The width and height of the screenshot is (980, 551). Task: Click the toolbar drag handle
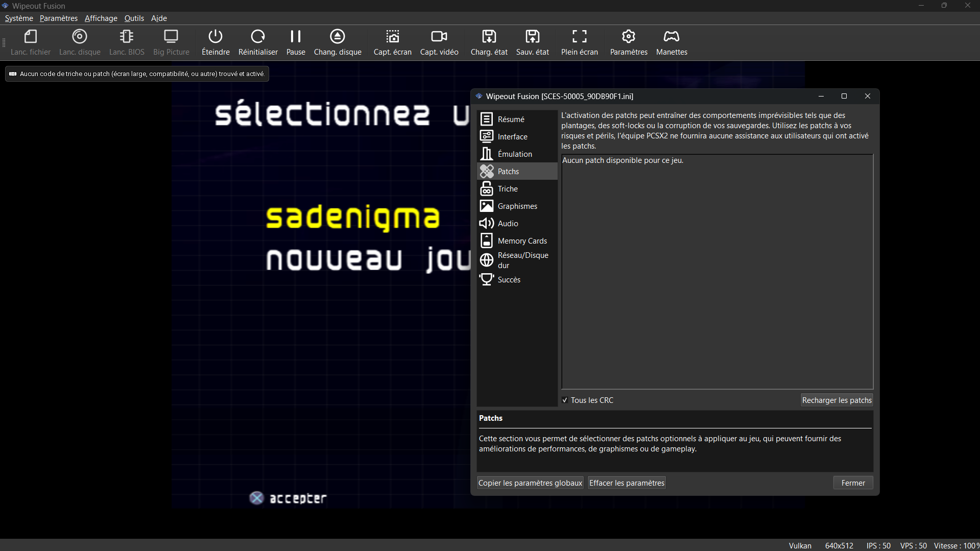[x=4, y=43]
